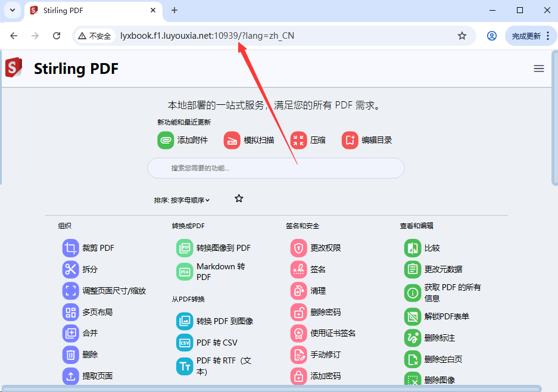The height and width of the screenshot is (392, 558).
Task: Open the 转换图像到 PDF text link
Action: click(x=223, y=248)
